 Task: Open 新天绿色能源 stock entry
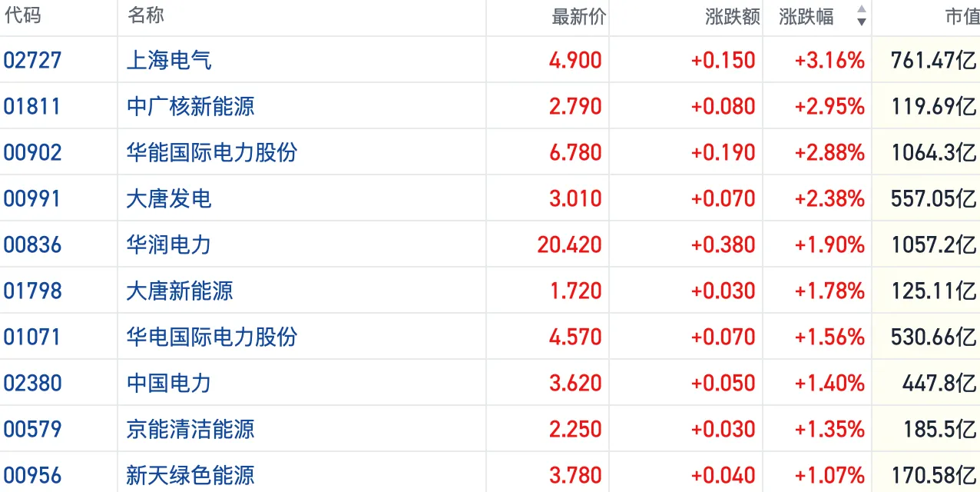click(x=190, y=475)
